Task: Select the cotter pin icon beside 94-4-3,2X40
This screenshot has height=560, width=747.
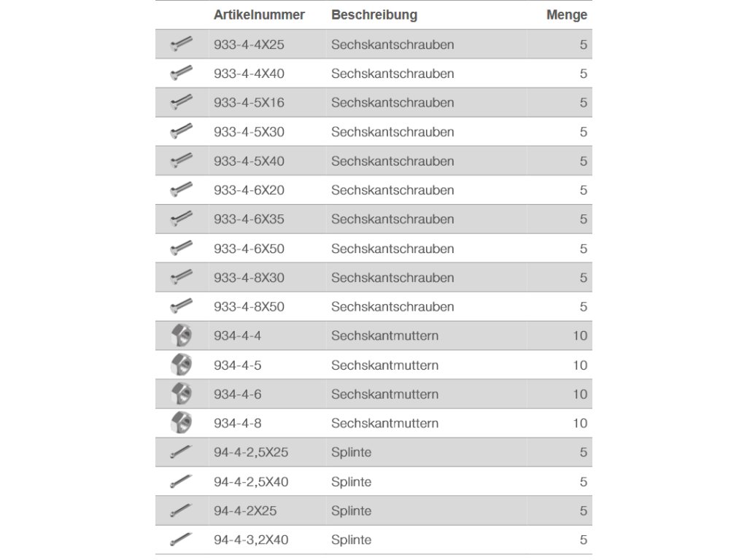Action: pyautogui.click(x=181, y=540)
